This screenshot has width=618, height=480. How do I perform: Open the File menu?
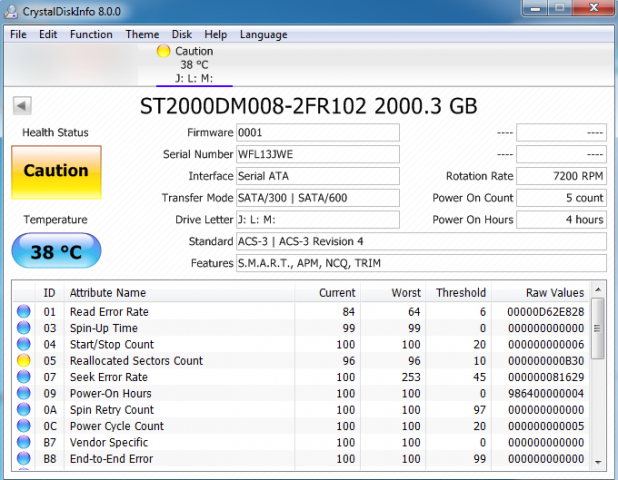(18, 34)
